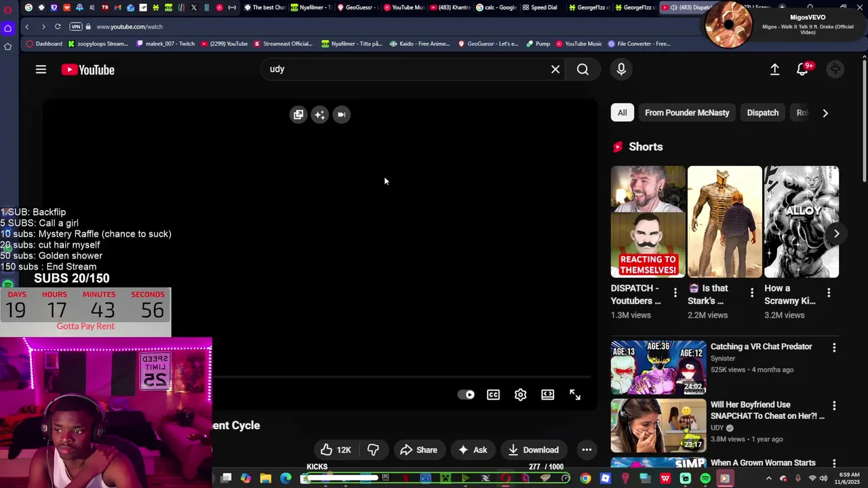Open options for the Scrawny Ki... short

tap(828, 292)
